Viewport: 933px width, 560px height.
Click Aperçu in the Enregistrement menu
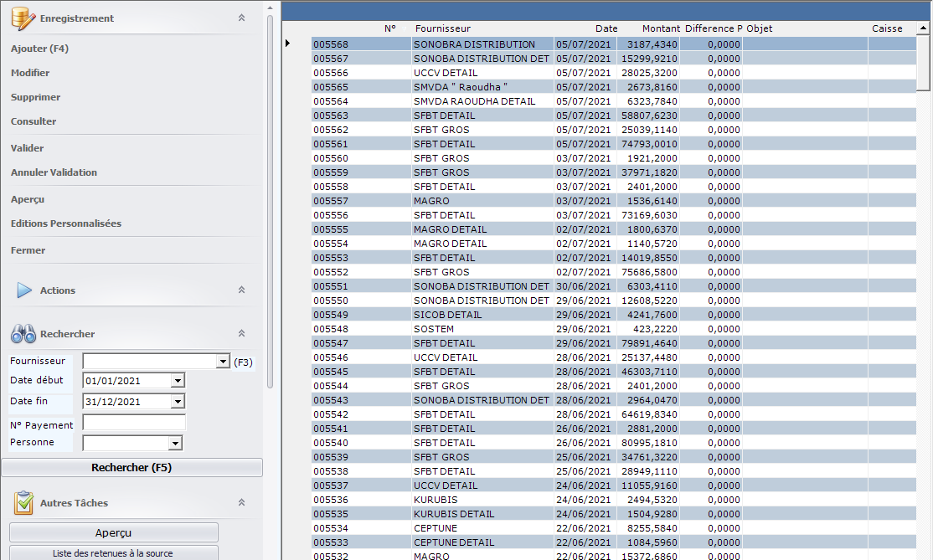click(x=28, y=200)
